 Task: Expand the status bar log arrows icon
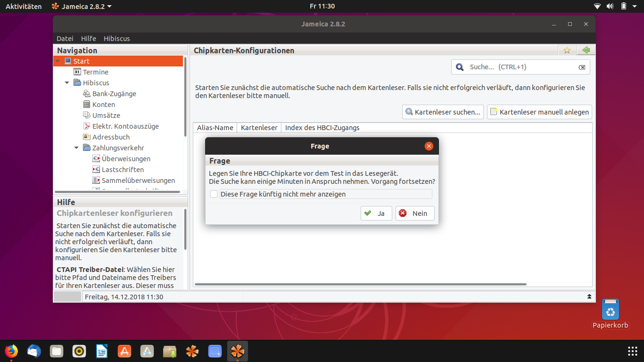[x=589, y=296]
